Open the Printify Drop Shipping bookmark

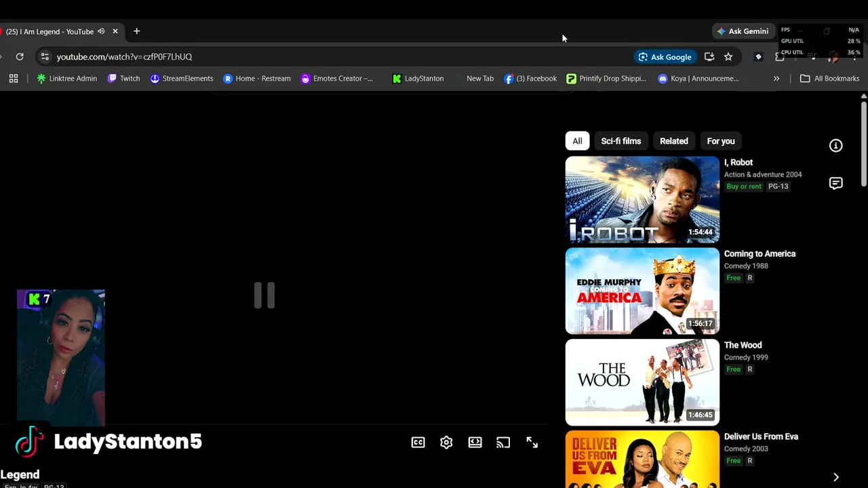point(606,79)
